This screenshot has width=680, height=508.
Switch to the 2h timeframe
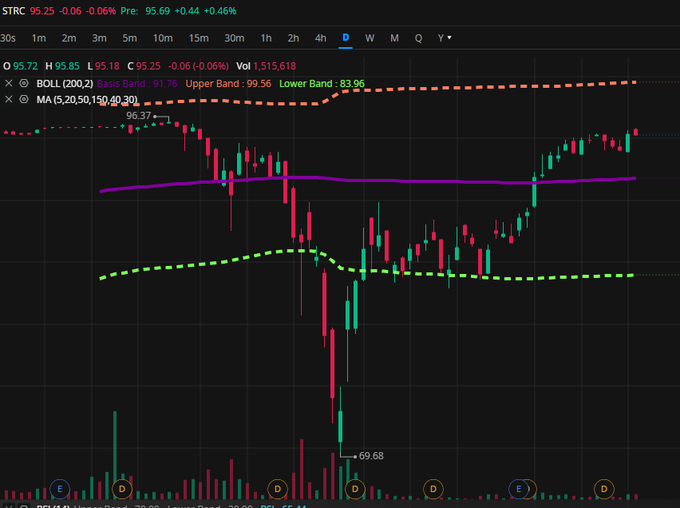pyautogui.click(x=293, y=38)
